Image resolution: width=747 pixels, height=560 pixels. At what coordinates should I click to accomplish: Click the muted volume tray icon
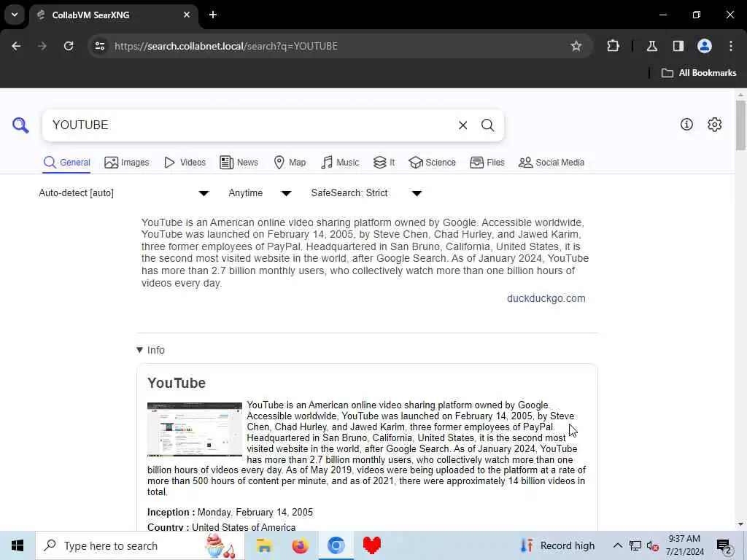pyautogui.click(x=653, y=545)
